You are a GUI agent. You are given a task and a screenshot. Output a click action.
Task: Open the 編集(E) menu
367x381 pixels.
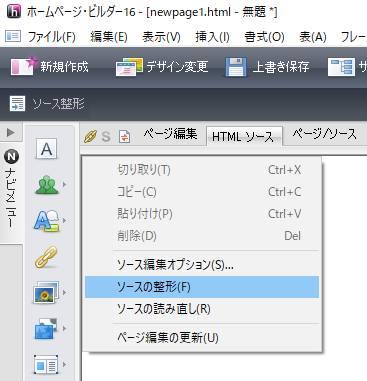pyautogui.click(x=109, y=37)
